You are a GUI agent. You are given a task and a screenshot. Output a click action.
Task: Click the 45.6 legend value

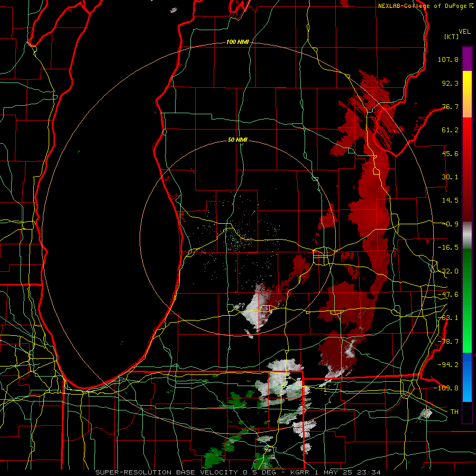[x=450, y=153]
